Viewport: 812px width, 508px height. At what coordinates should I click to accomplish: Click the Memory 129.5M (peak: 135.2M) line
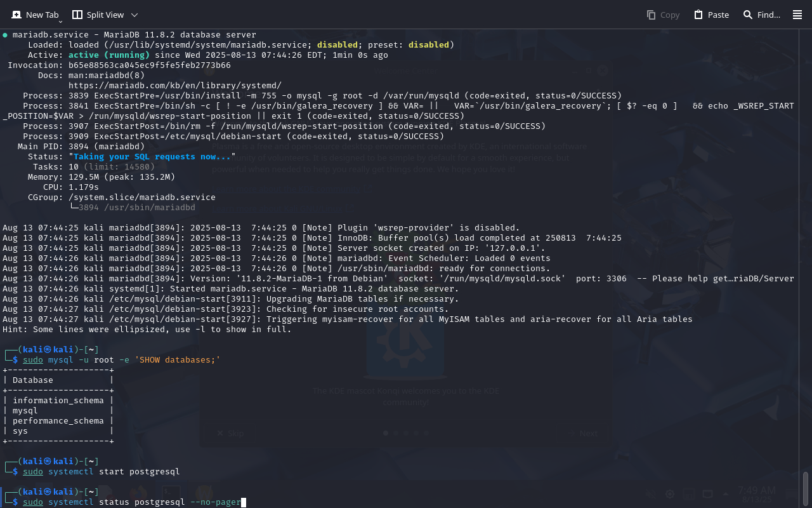tap(101, 177)
